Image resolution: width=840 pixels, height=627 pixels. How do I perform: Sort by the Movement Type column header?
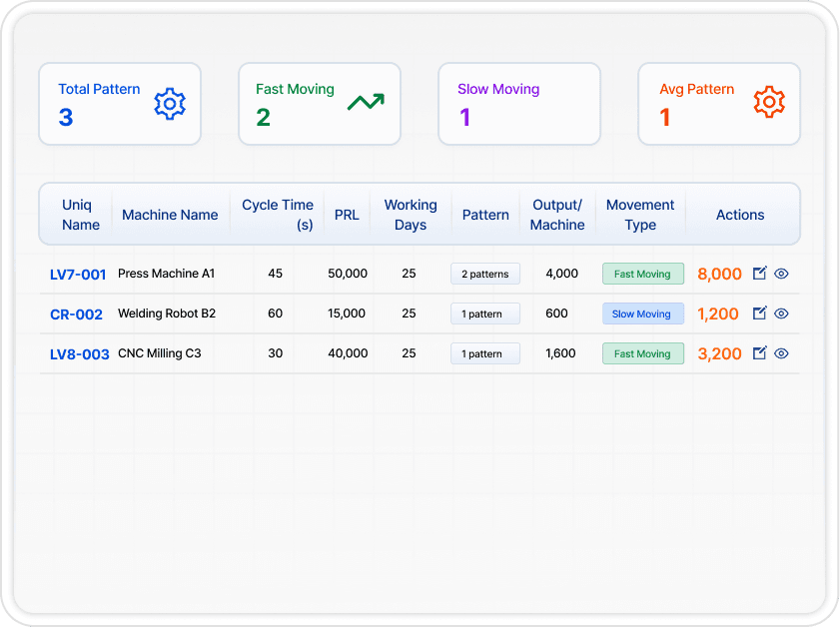[640, 215]
